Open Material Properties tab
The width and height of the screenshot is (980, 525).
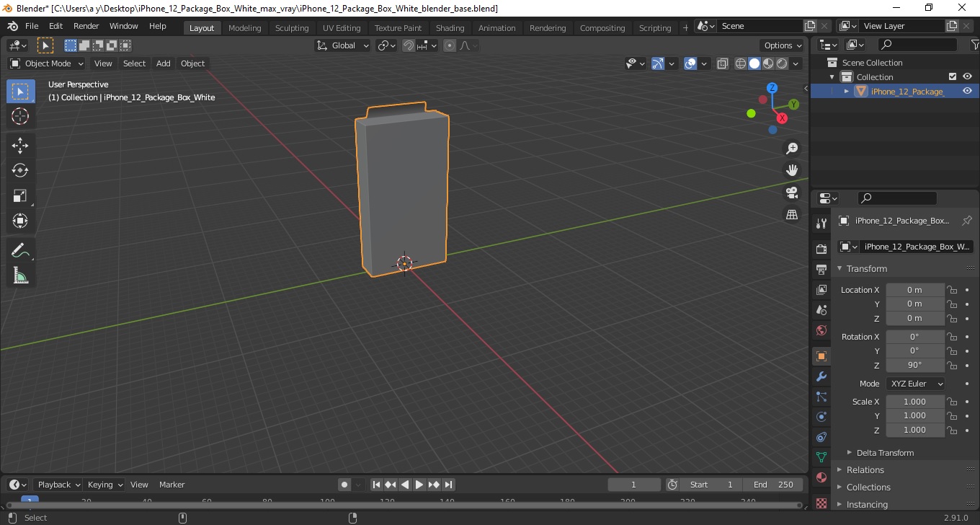coord(821,477)
